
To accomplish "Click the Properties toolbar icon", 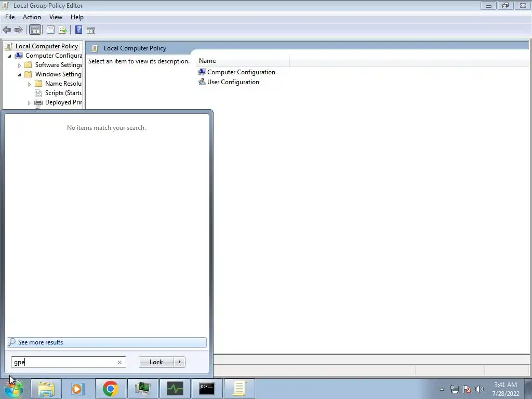I will [50, 30].
